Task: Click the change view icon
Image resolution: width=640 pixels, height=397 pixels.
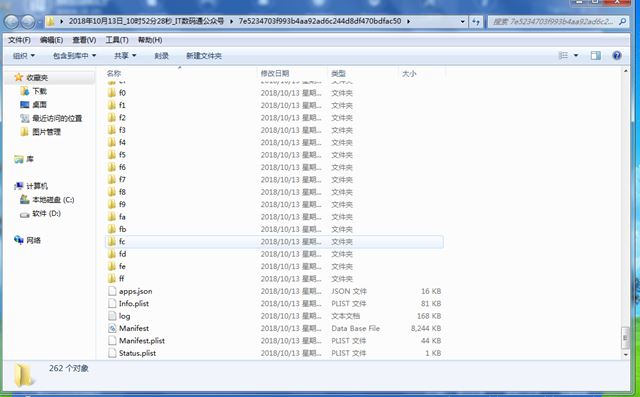Action: [563, 55]
